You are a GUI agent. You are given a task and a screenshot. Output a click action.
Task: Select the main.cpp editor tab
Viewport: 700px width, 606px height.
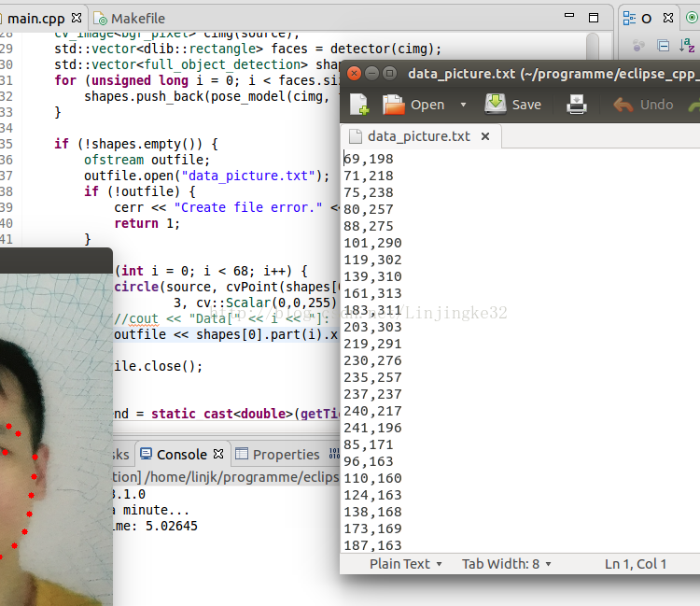[35, 18]
